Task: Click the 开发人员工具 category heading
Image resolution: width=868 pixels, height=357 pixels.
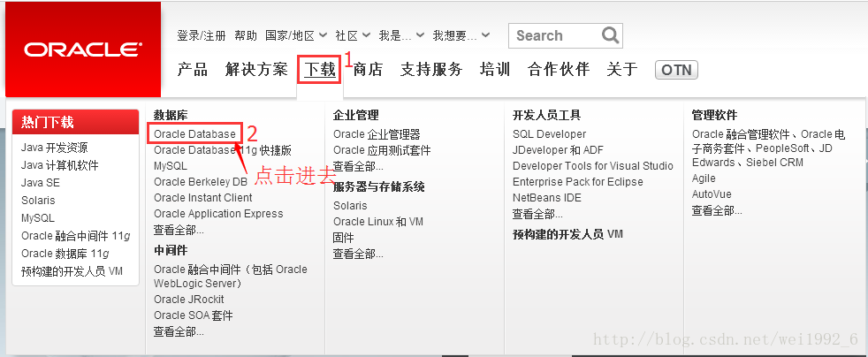Action: (x=546, y=115)
